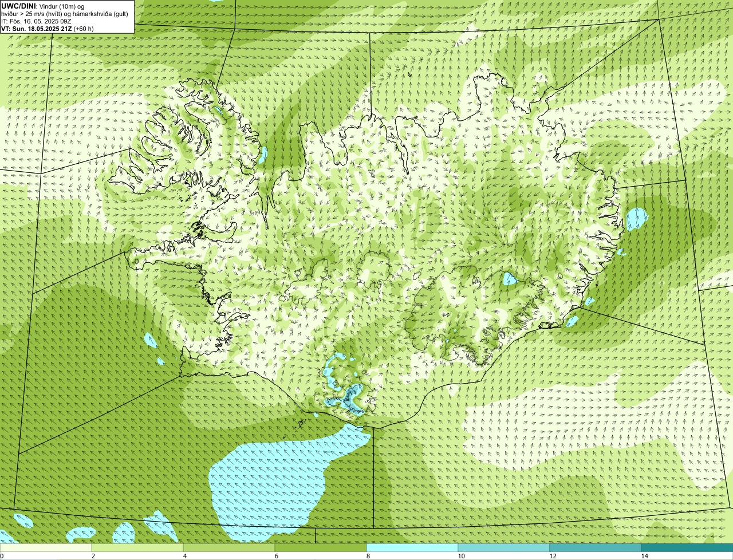This screenshot has width=733, height=560.
Task: Click the 4–6 m/s legend color segment
Action: point(229,547)
